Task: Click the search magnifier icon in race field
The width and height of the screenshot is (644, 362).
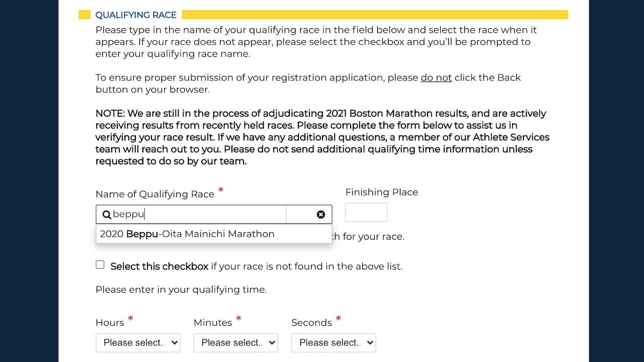Action: (106, 215)
